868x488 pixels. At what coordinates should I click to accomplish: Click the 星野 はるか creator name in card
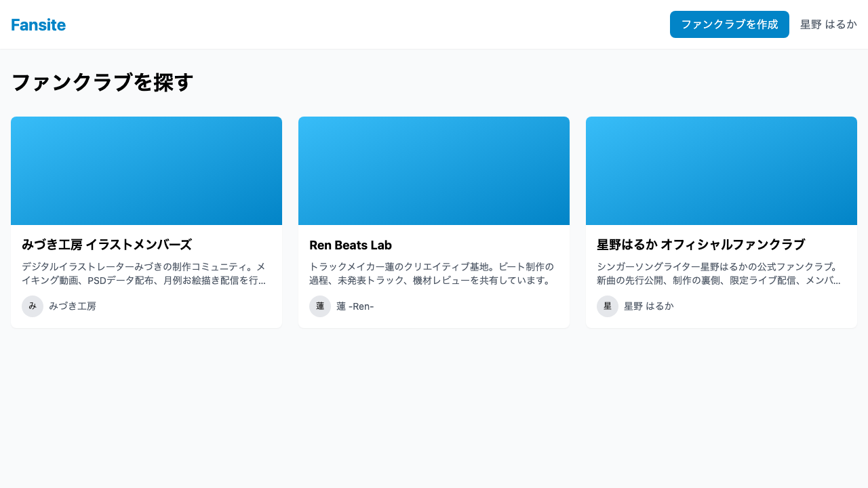tap(649, 306)
